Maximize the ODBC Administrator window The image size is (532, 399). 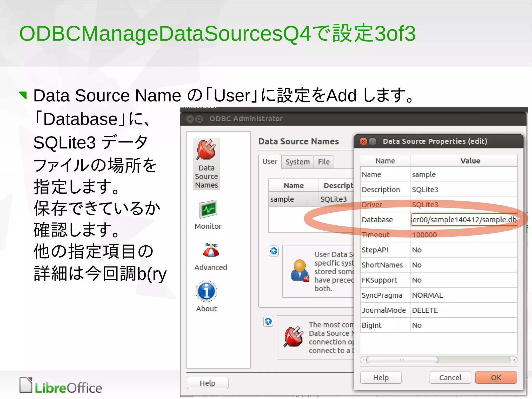199,119
